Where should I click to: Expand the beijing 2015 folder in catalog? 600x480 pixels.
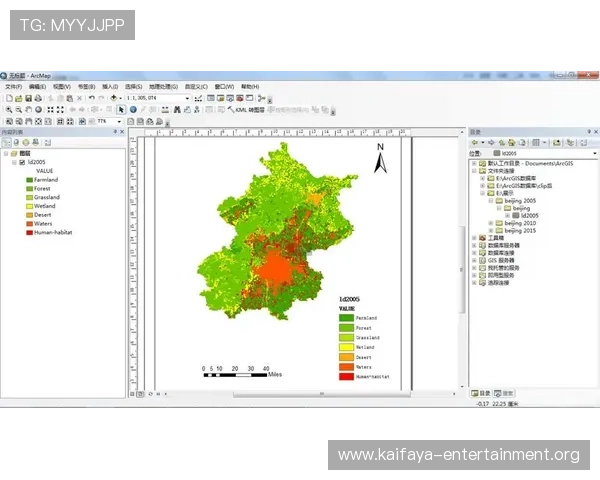(x=491, y=230)
